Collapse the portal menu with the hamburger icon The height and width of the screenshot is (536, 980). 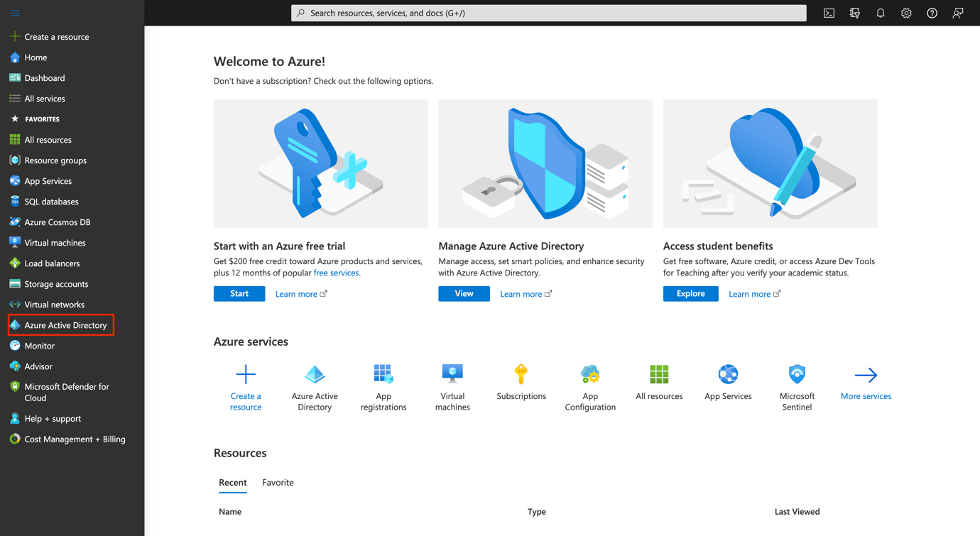click(x=15, y=13)
